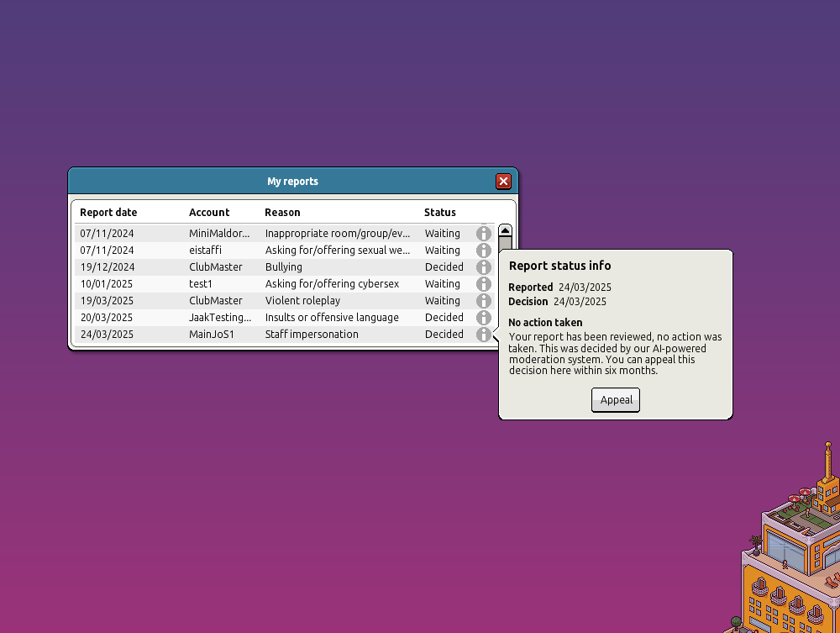Viewport: 840px width, 633px height.
Task: Show status info for Bullying report
Action: (483, 267)
